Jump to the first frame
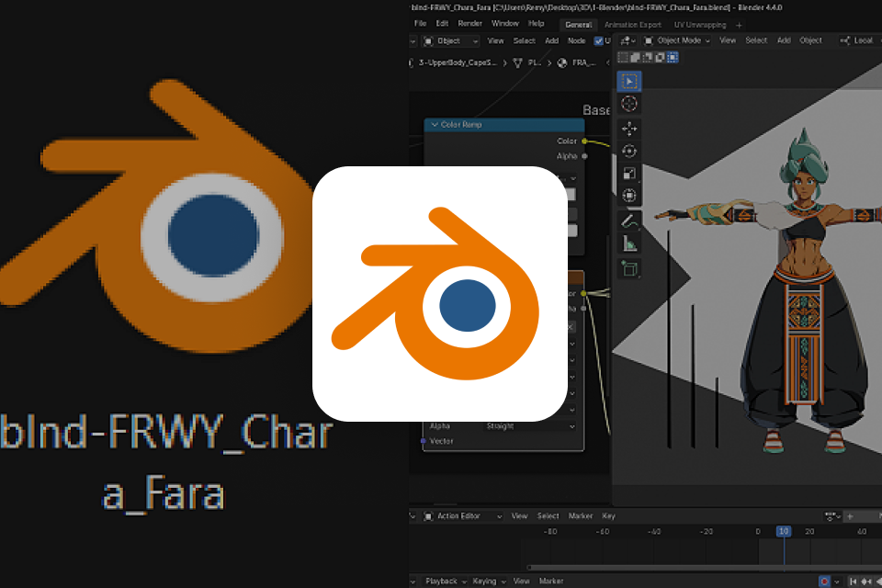882x588 pixels. pos(854,582)
